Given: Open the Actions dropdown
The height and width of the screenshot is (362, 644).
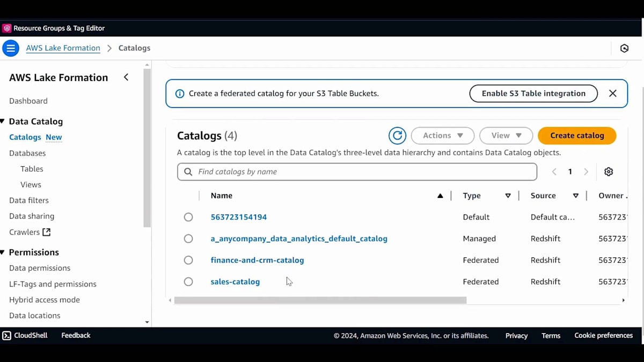Looking at the screenshot, I should (x=443, y=136).
